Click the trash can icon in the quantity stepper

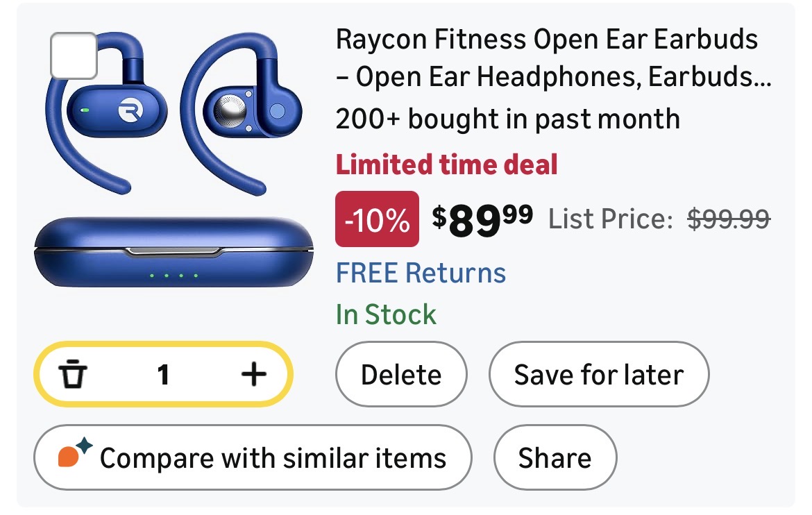pyautogui.click(x=71, y=375)
